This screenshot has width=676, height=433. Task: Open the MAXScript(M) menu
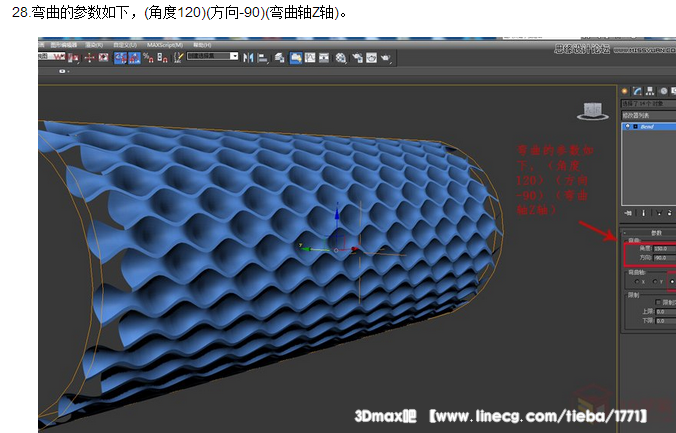[x=165, y=45]
